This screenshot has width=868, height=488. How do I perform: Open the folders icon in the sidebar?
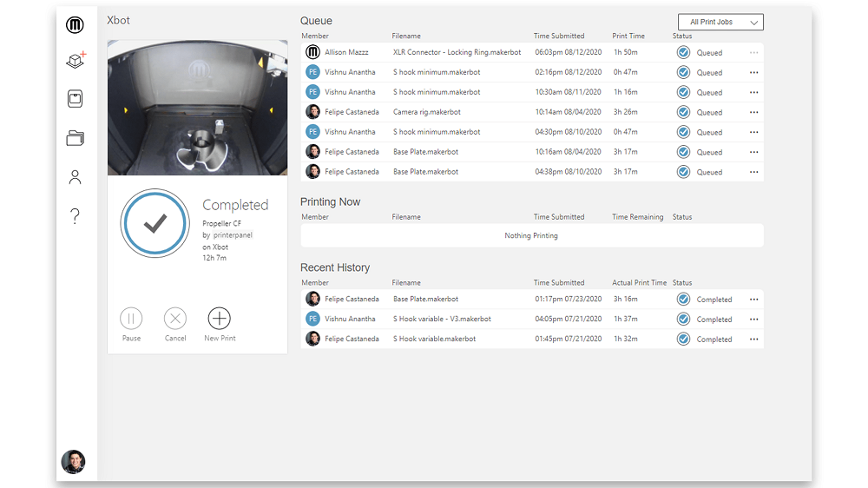coord(75,138)
